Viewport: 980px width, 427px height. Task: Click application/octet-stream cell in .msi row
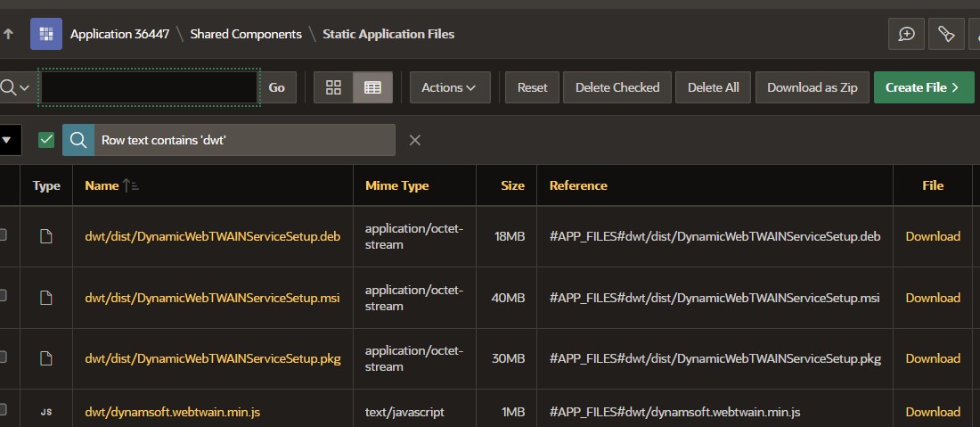point(413,298)
